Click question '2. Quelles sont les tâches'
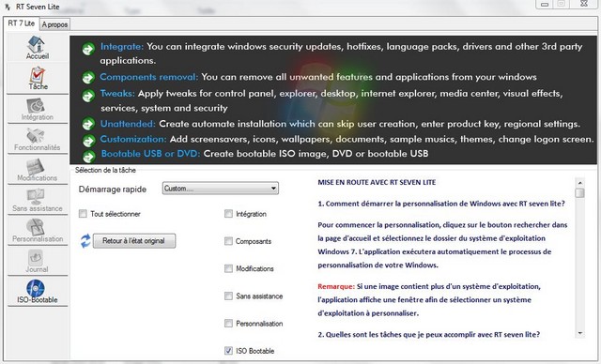The image size is (601, 364). point(428,335)
